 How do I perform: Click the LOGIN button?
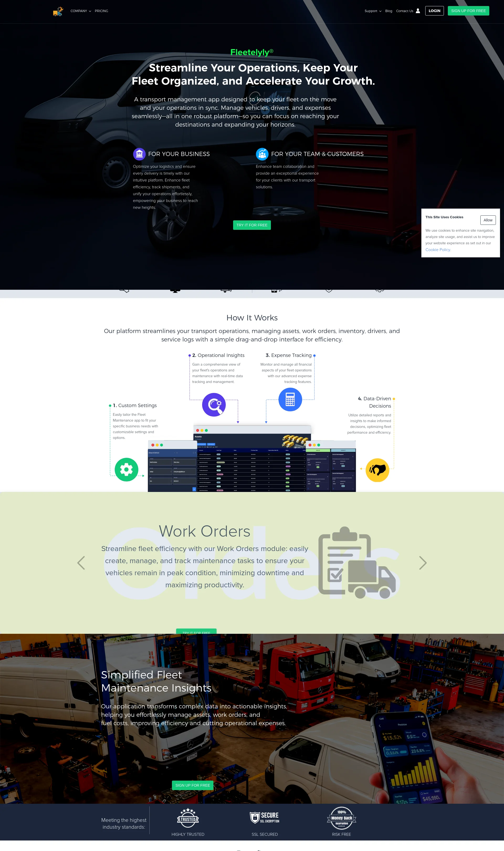[x=434, y=11]
